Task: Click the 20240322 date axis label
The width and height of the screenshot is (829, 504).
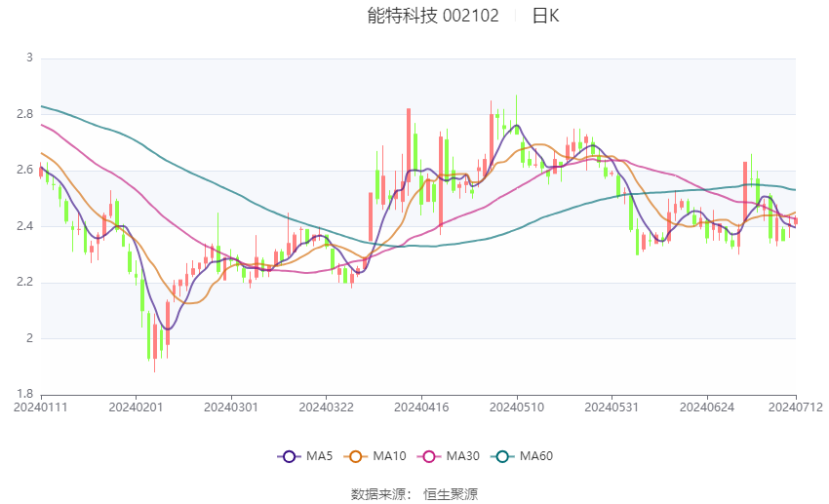Action: point(326,407)
